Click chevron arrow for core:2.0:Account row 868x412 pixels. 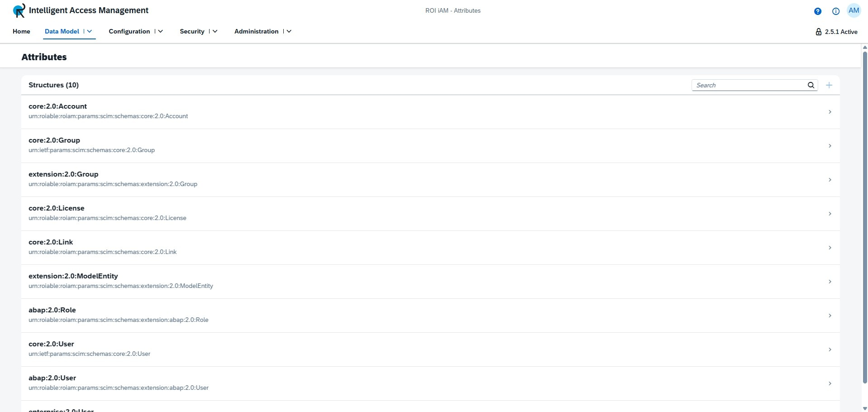point(830,112)
